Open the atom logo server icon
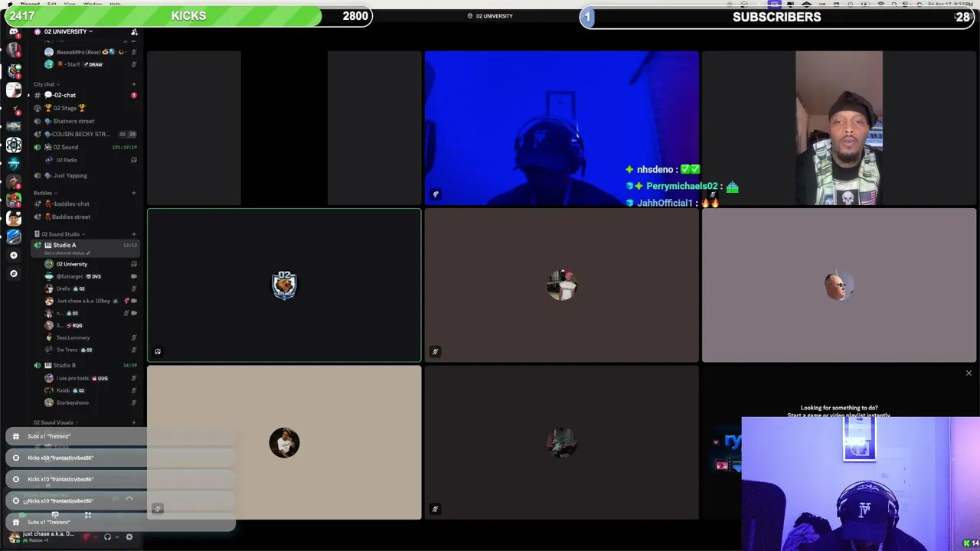 click(13, 145)
